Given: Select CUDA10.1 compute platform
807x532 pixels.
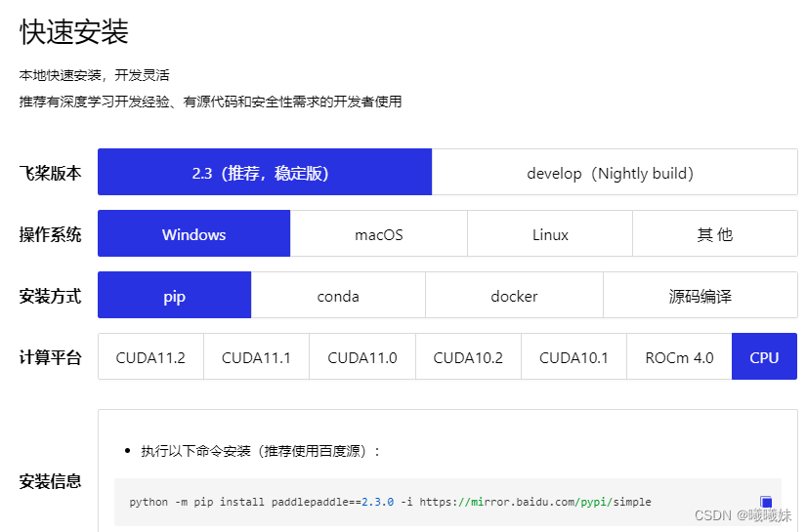Looking at the screenshot, I should click(573, 356).
